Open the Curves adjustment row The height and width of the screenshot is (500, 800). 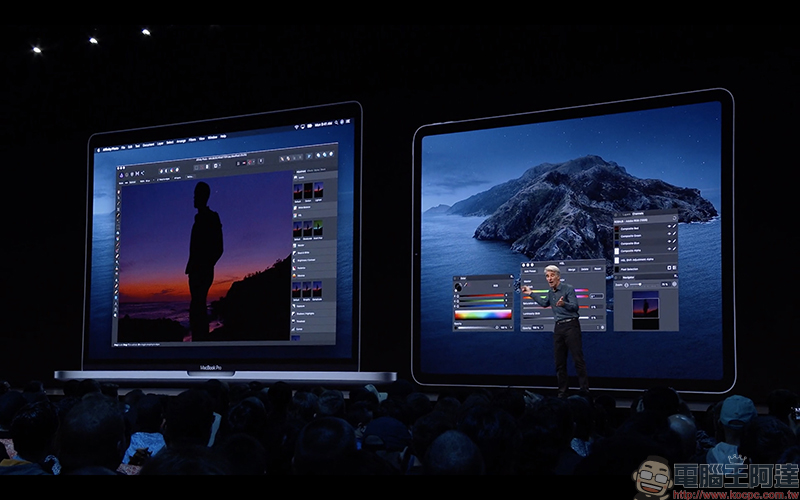click(x=314, y=329)
